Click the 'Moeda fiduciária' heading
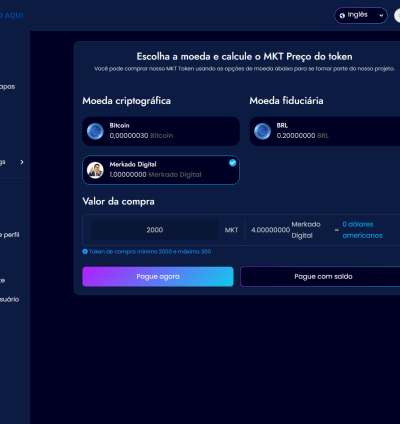 point(286,101)
